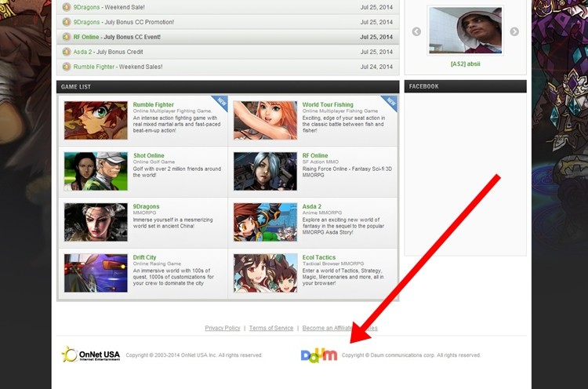Click the Online Multiplayer Fishing Game subtitle
Viewport: 588px width, 389px height.
pyautogui.click(x=340, y=111)
